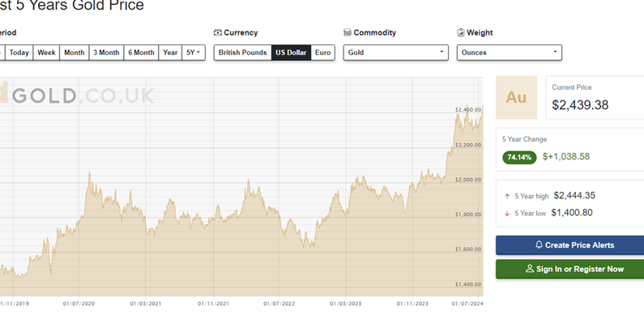Viewport: 644px width, 314px height.
Task: Click the Current Price label
Action: pos(572,87)
